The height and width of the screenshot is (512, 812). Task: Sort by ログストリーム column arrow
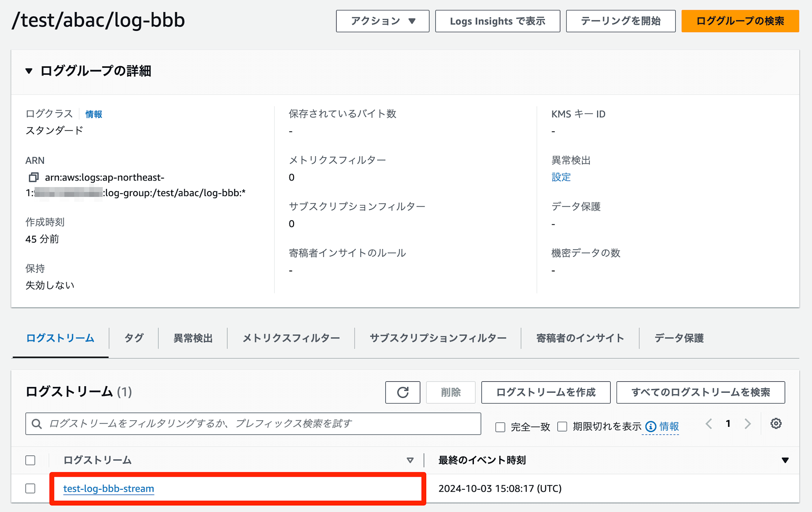410,460
